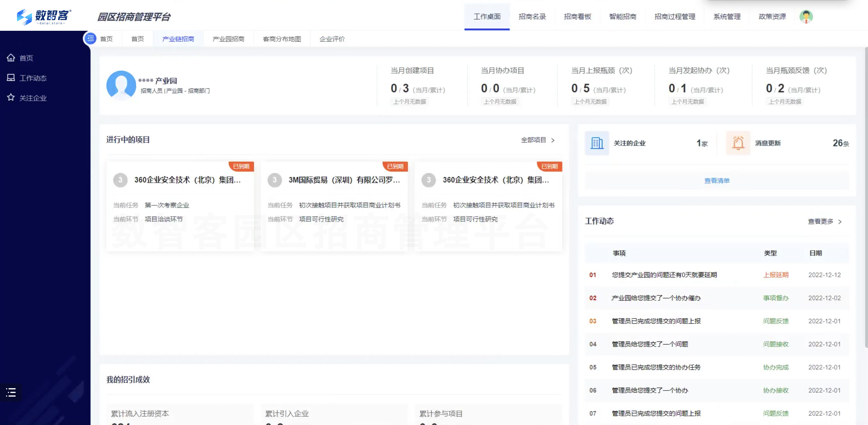
Task: Click row 04 管理员给您提交了一个问题
Action: (717, 344)
